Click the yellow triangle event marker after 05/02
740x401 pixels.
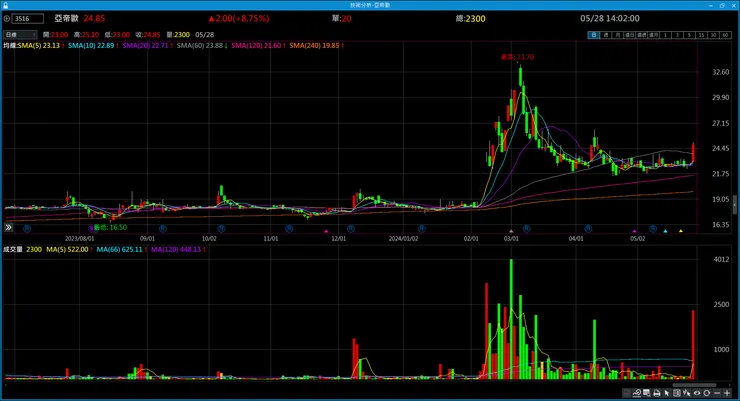[681, 231]
